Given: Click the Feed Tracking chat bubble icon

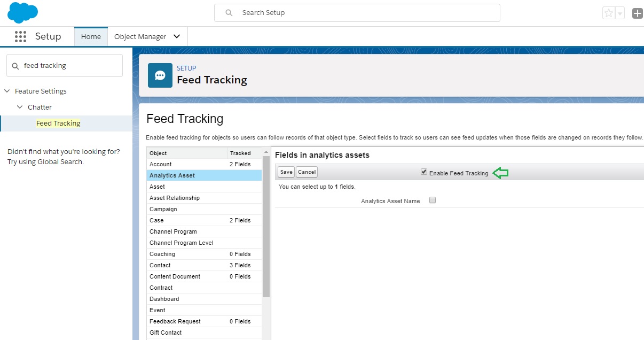Looking at the screenshot, I should click(160, 75).
